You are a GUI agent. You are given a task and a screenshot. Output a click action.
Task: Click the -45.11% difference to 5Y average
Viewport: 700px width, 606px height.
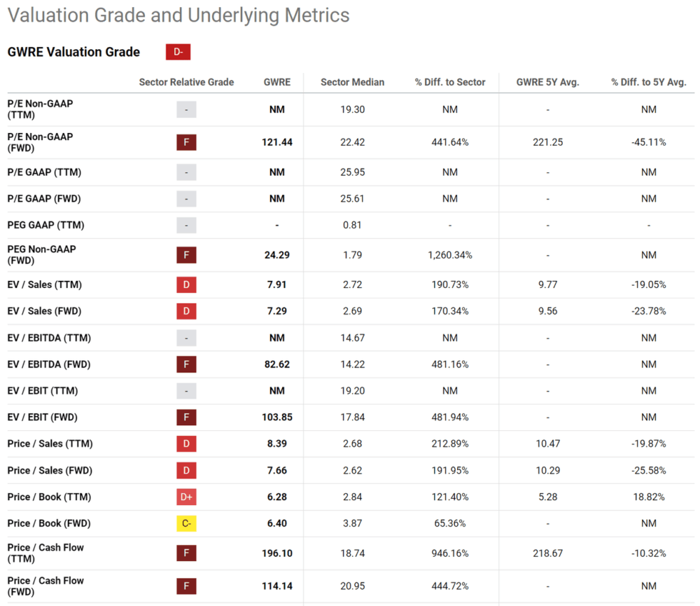[x=649, y=142]
